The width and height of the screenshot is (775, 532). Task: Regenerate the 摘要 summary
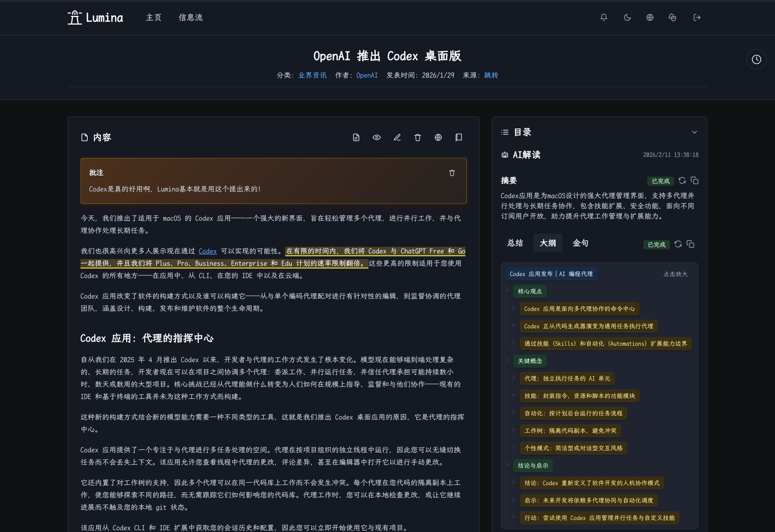point(682,180)
